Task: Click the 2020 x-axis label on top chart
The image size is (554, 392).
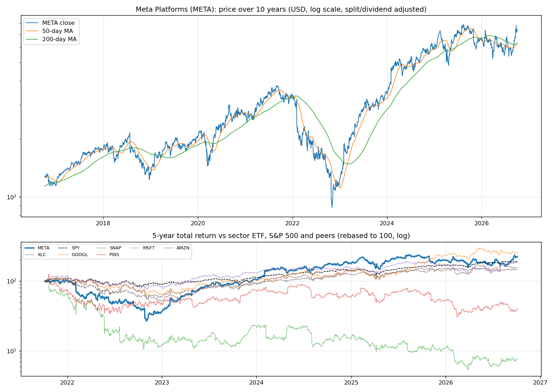Action: pos(198,223)
